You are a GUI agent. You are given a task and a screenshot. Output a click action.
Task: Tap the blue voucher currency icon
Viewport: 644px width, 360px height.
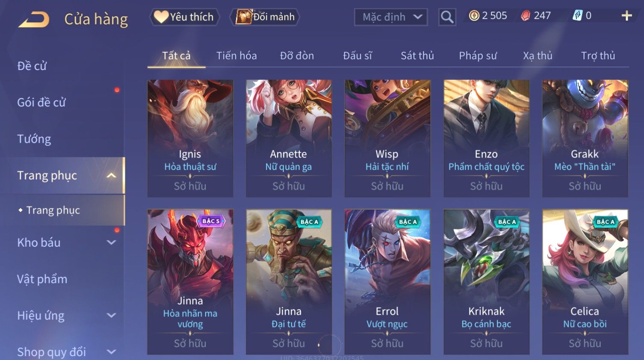point(577,16)
